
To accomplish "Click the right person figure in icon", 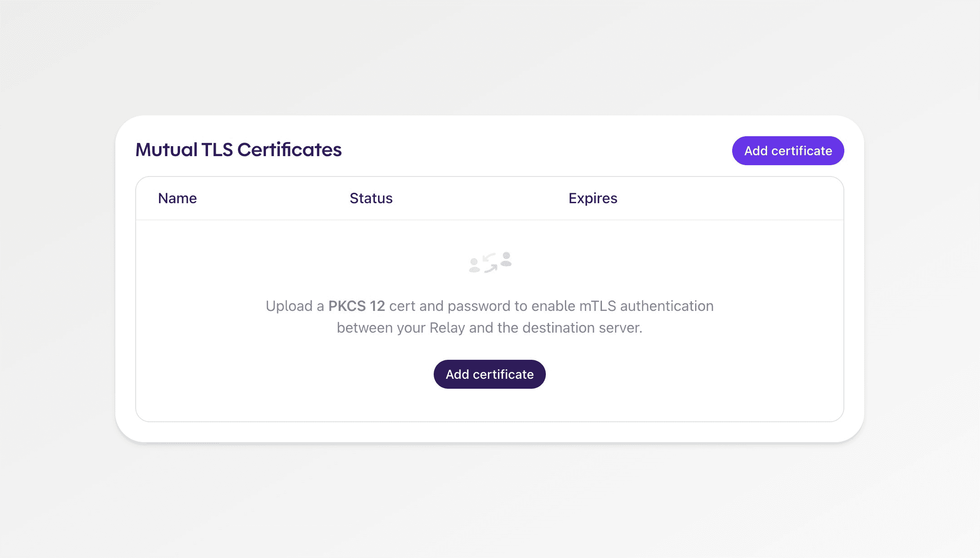I will (x=506, y=259).
